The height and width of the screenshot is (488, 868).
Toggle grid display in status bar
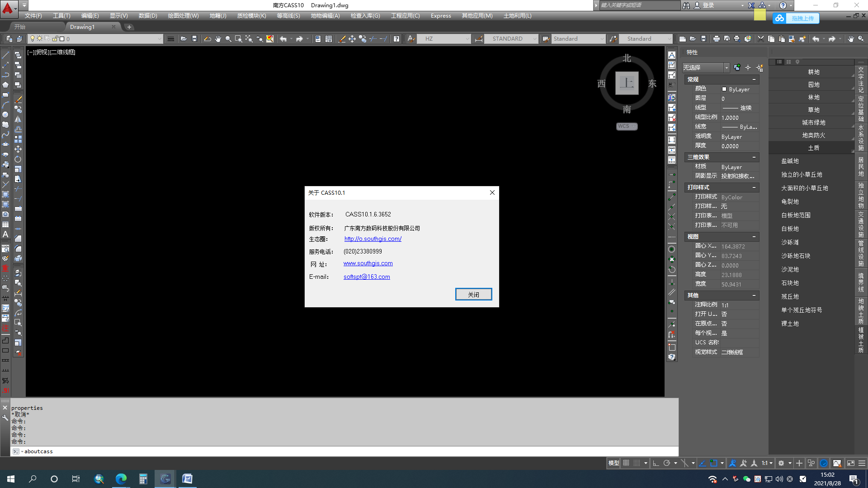626,463
